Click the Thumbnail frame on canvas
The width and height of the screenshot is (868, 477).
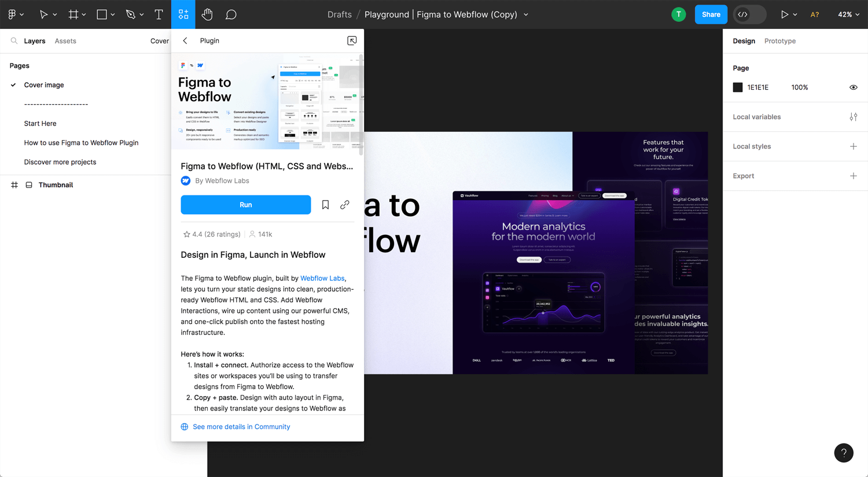[x=536, y=253]
